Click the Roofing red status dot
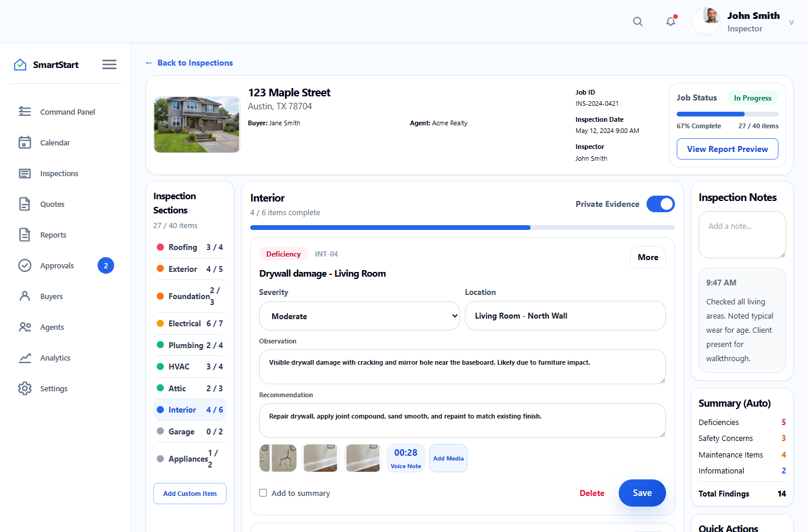Screen dimensions: 808x532 (x=160, y=247)
